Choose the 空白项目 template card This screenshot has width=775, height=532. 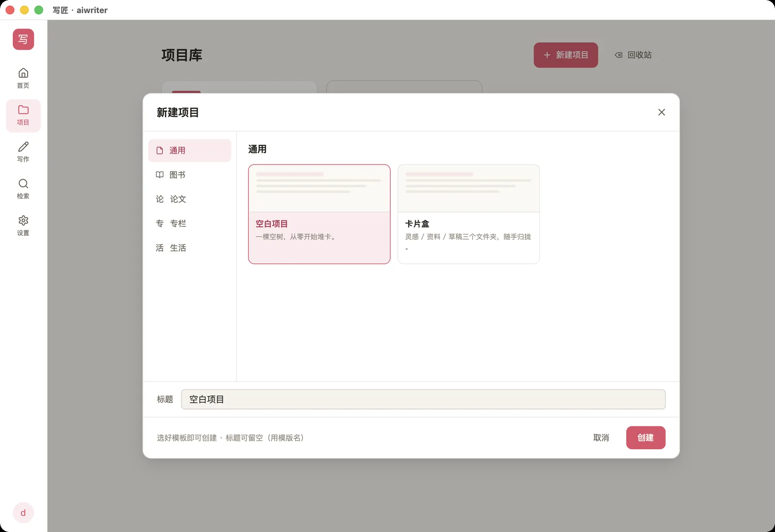click(x=319, y=214)
